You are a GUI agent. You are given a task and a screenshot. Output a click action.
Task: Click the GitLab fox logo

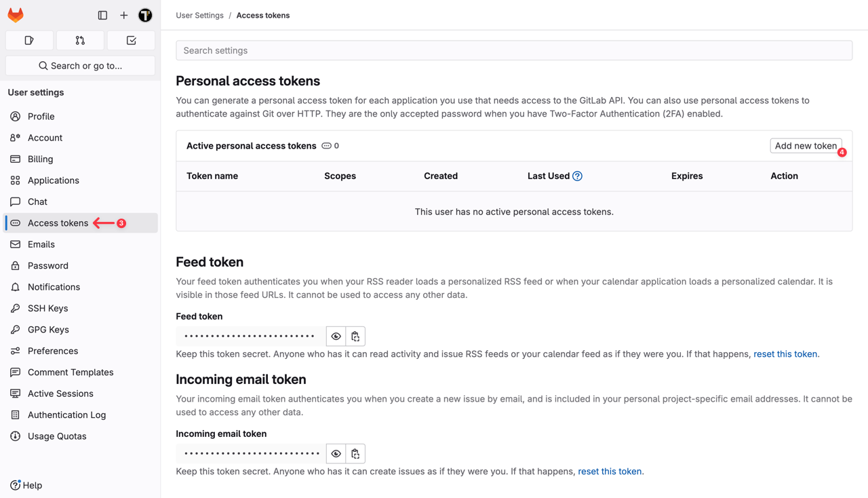(x=15, y=14)
